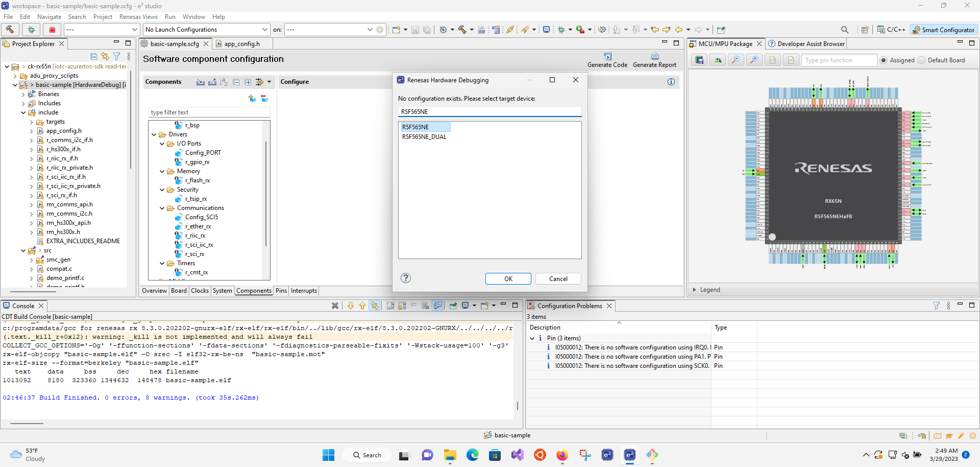The height and width of the screenshot is (467, 980).
Task: Open File Explorer from the taskbar
Action: [x=450, y=455]
